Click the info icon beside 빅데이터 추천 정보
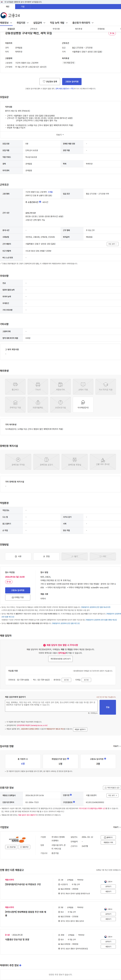The image size is (121, 980). 20,965
